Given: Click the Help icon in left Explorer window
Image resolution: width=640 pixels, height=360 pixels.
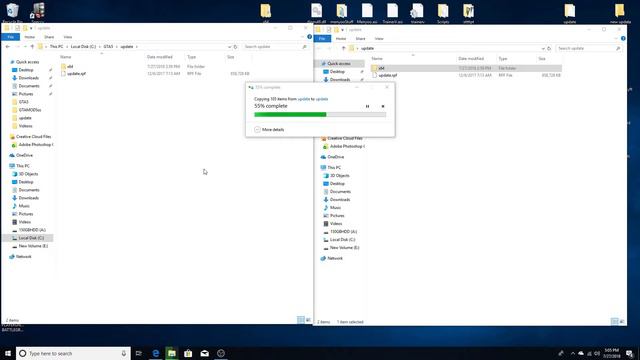Looking at the screenshot, I should click(x=309, y=37).
